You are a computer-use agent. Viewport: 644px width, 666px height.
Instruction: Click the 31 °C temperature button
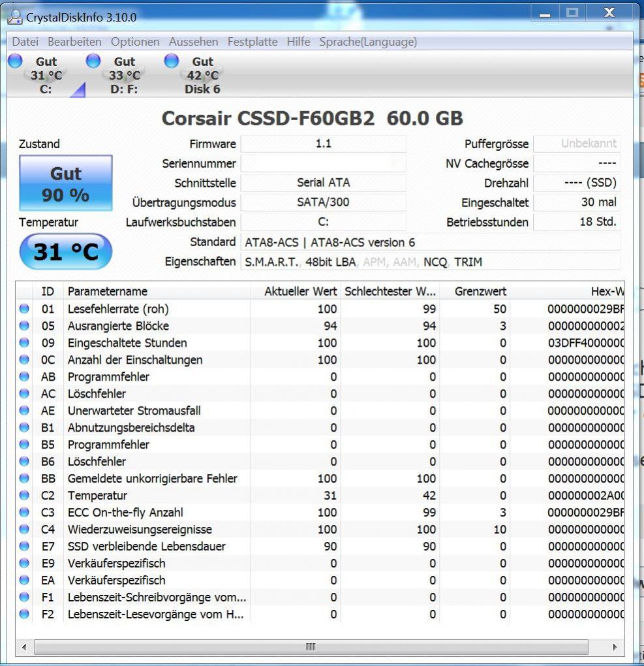point(66,251)
